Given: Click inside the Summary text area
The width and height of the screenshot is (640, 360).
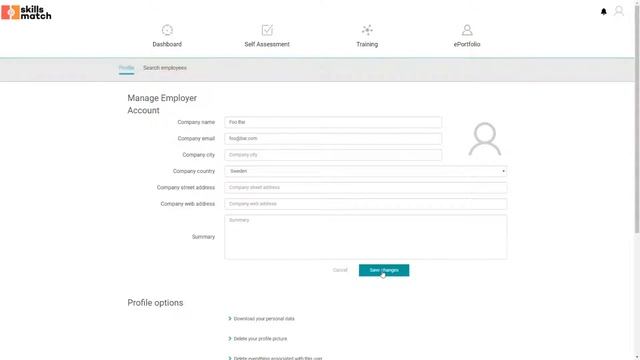Looking at the screenshot, I should pos(366,237).
